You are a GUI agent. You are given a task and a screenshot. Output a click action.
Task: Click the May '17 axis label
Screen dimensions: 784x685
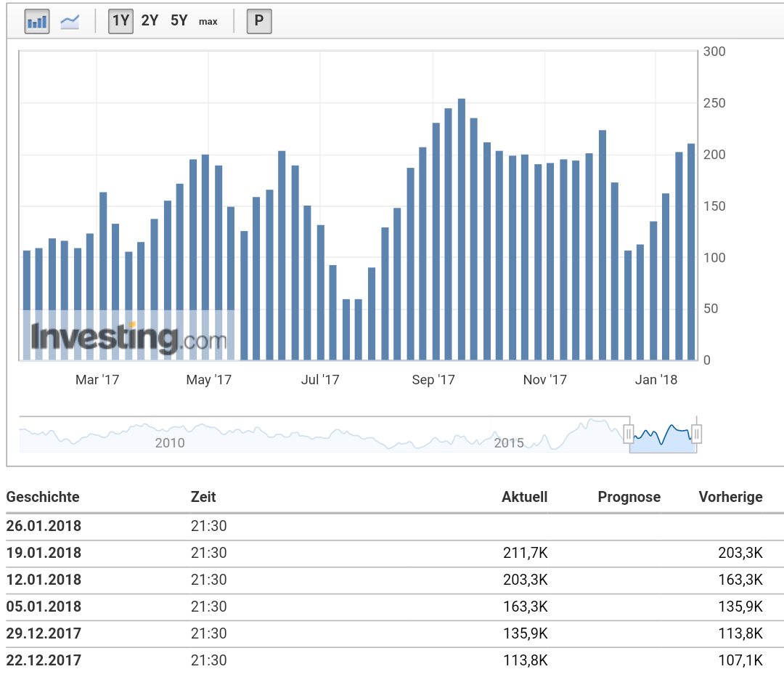pos(208,380)
